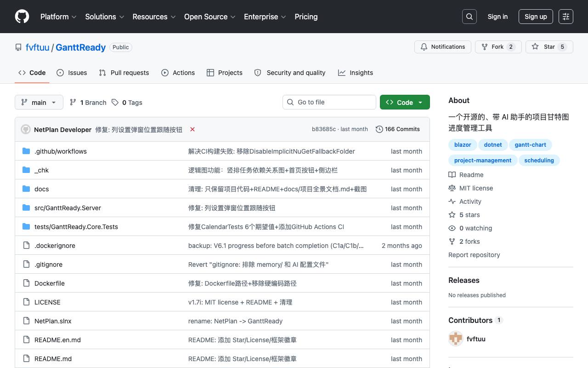Open the 166 Commits history
This screenshot has width=588, height=368.
point(398,129)
